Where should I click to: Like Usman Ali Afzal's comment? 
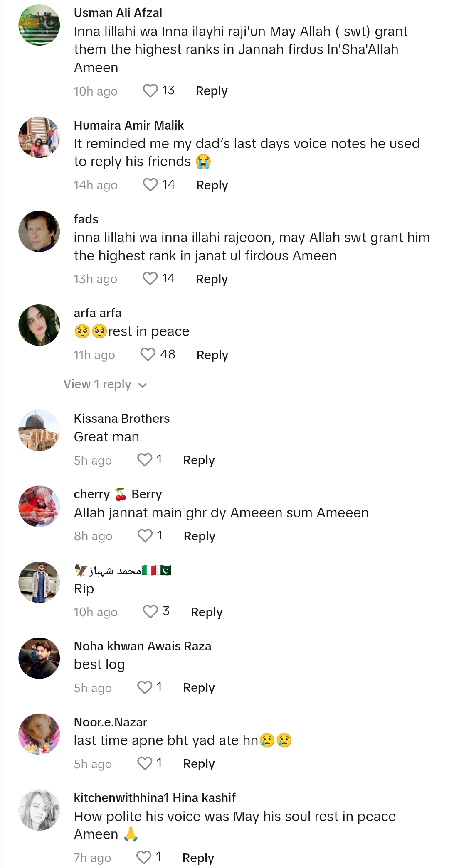tap(150, 91)
